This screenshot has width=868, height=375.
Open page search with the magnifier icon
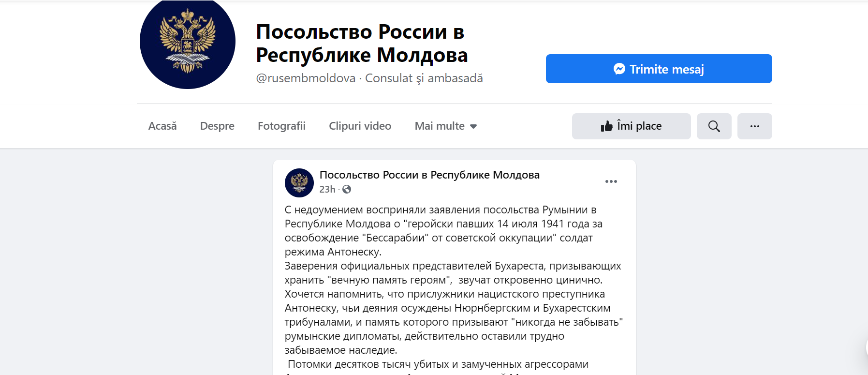[x=714, y=126]
